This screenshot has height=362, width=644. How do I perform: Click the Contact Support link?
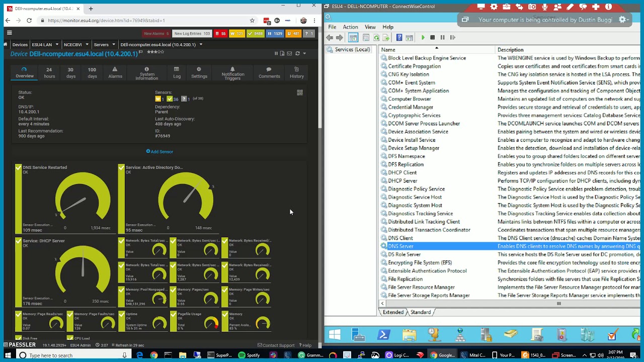click(276, 345)
